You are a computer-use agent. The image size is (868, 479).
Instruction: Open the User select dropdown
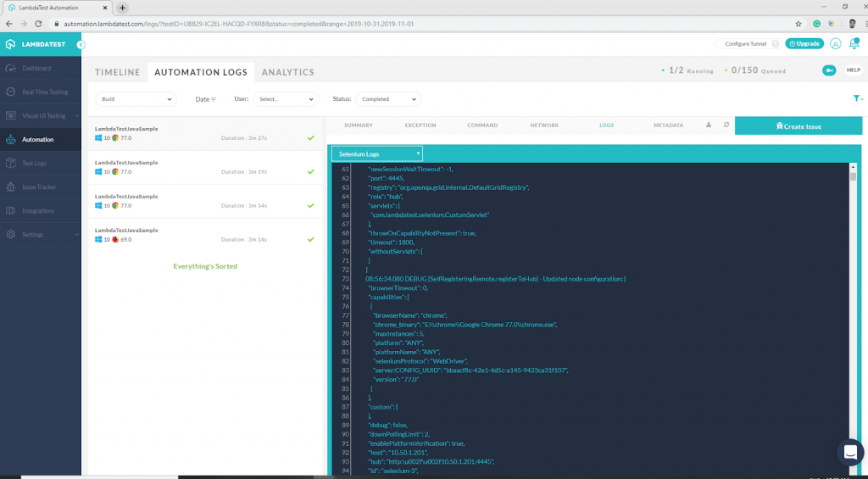286,99
